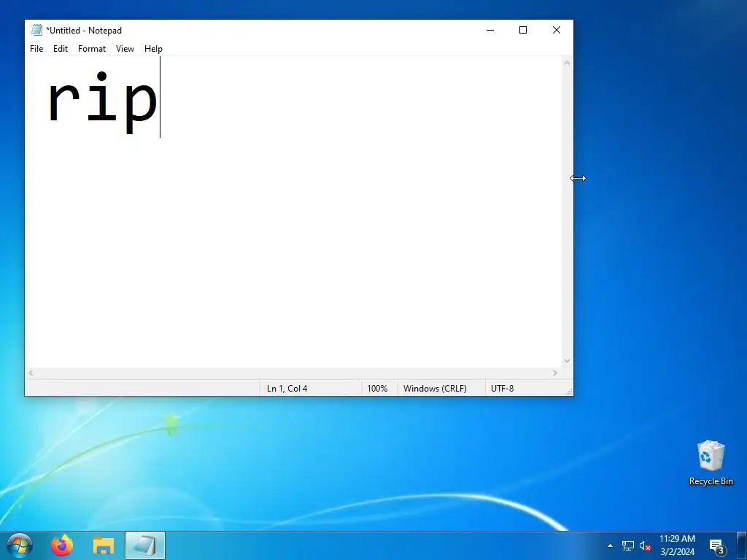This screenshot has width=747, height=560.
Task: Open the View menu
Action: (x=125, y=49)
